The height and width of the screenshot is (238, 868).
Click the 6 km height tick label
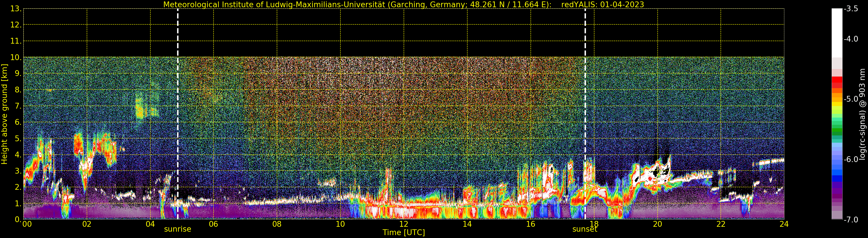point(18,122)
